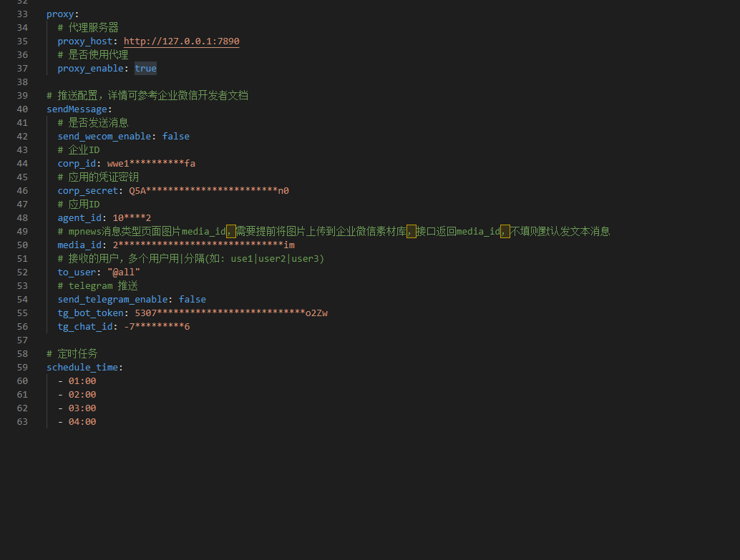Select the "@all" to_user value
The height and width of the screenshot is (560, 740).
(124, 272)
